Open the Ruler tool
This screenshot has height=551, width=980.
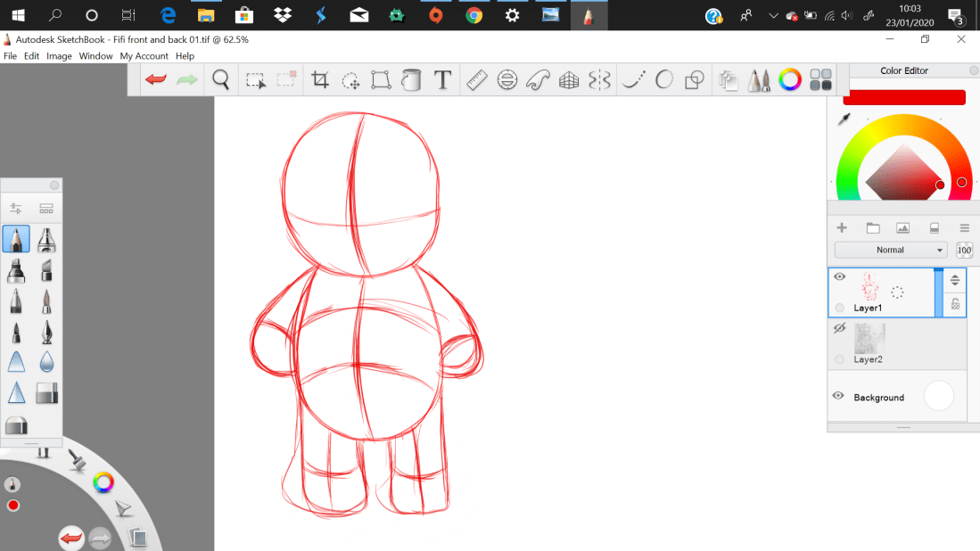[x=476, y=80]
